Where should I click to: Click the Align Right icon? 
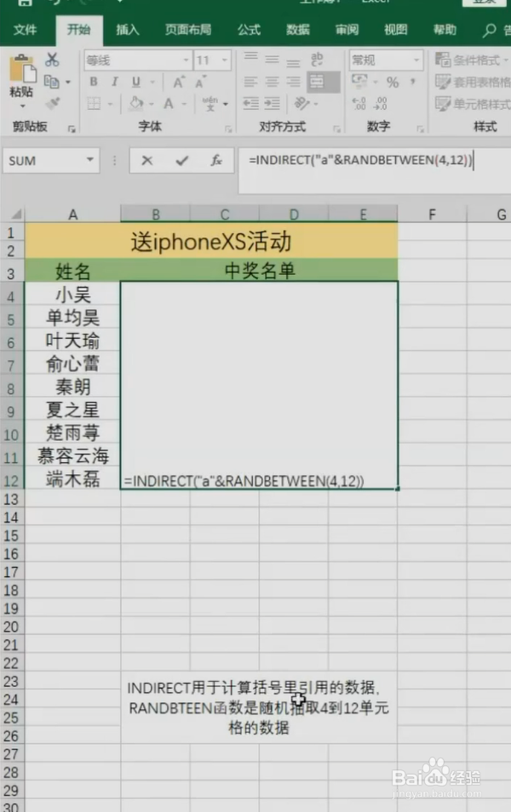point(293,82)
